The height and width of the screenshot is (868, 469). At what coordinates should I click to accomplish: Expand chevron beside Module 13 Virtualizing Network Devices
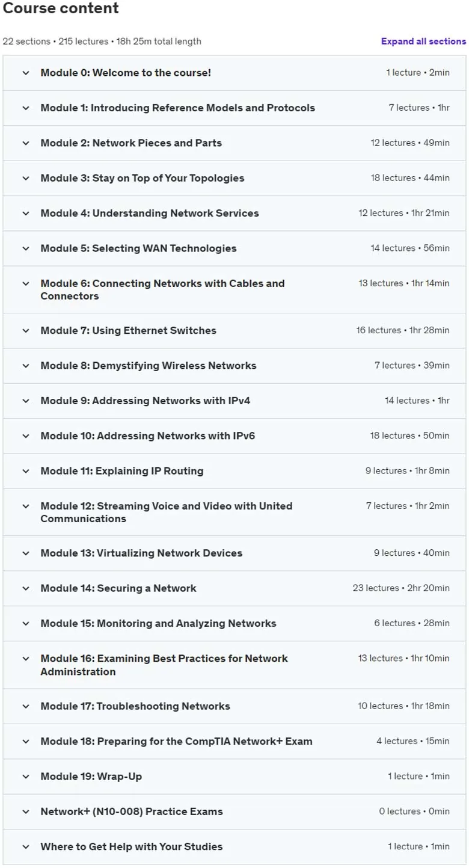coord(25,553)
